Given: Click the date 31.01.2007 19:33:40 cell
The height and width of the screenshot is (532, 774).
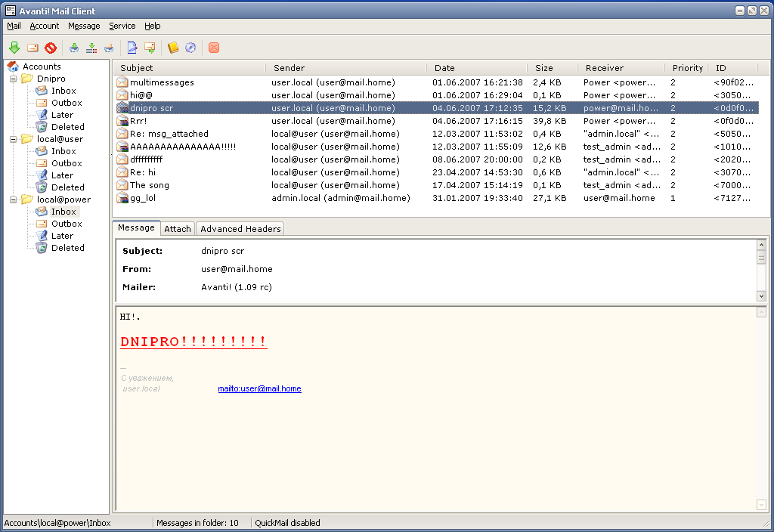Looking at the screenshot, I should click(478, 198).
